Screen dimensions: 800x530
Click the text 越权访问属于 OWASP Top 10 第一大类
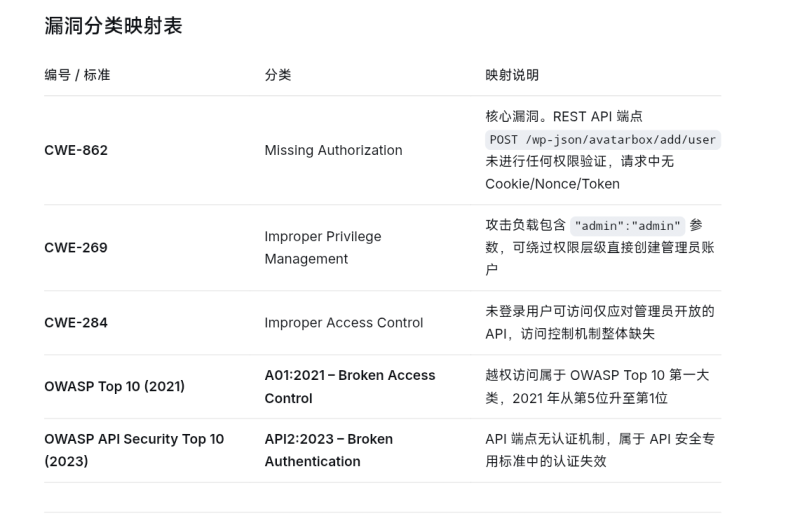(x=597, y=387)
